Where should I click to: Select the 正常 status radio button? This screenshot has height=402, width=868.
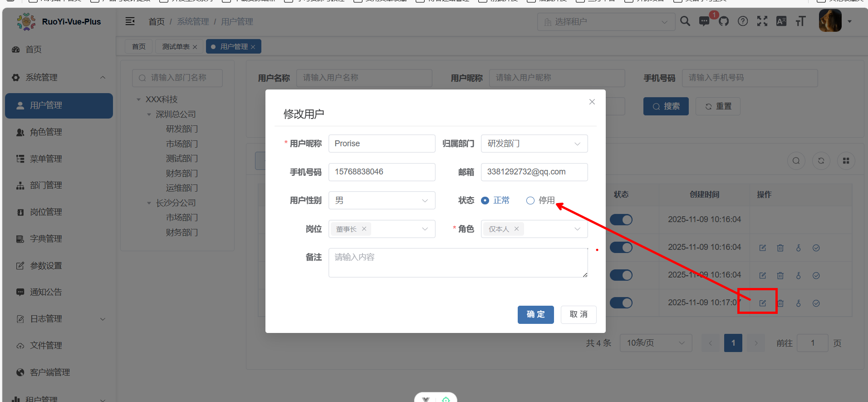point(485,201)
